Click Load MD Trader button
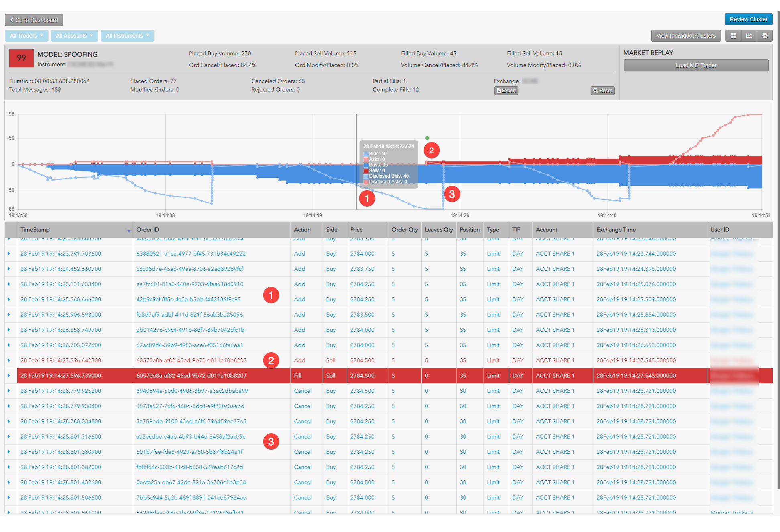The width and height of the screenshot is (780, 532). (x=696, y=65)
